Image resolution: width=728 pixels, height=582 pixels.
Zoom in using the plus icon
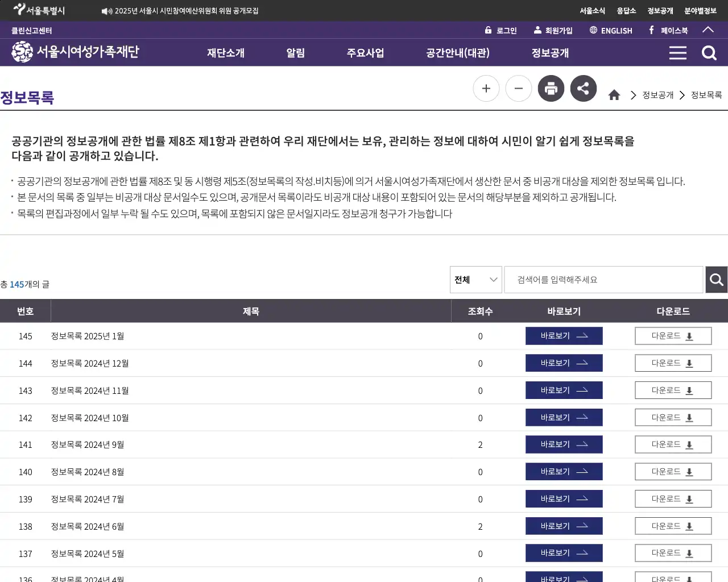[x=486, y=88]
